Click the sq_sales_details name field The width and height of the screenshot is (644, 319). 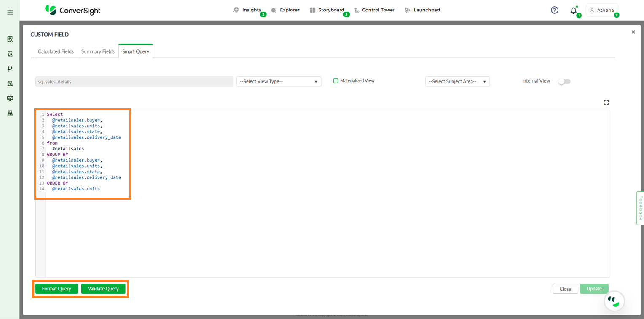(x=134, y=82)
